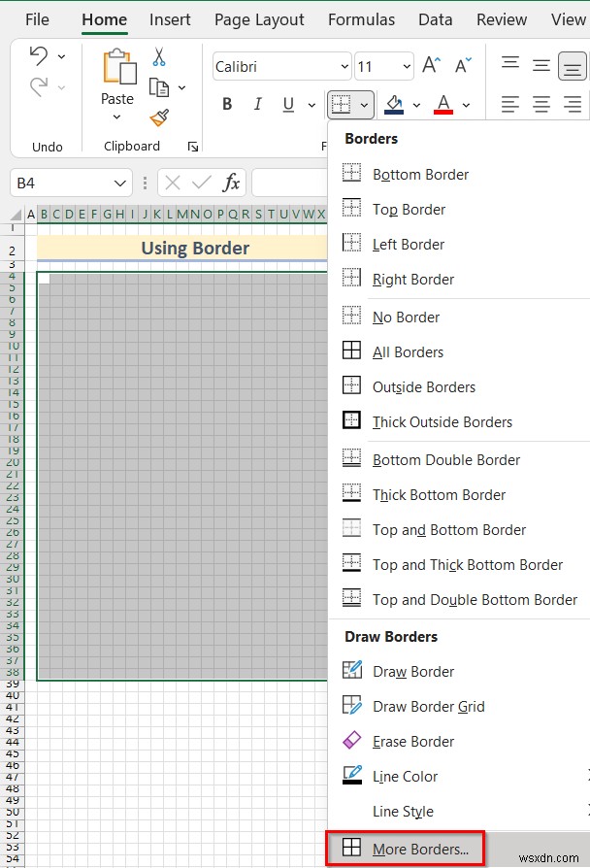
Task: Toggle Bottom Align in ribbon
Action: point(573,66)
